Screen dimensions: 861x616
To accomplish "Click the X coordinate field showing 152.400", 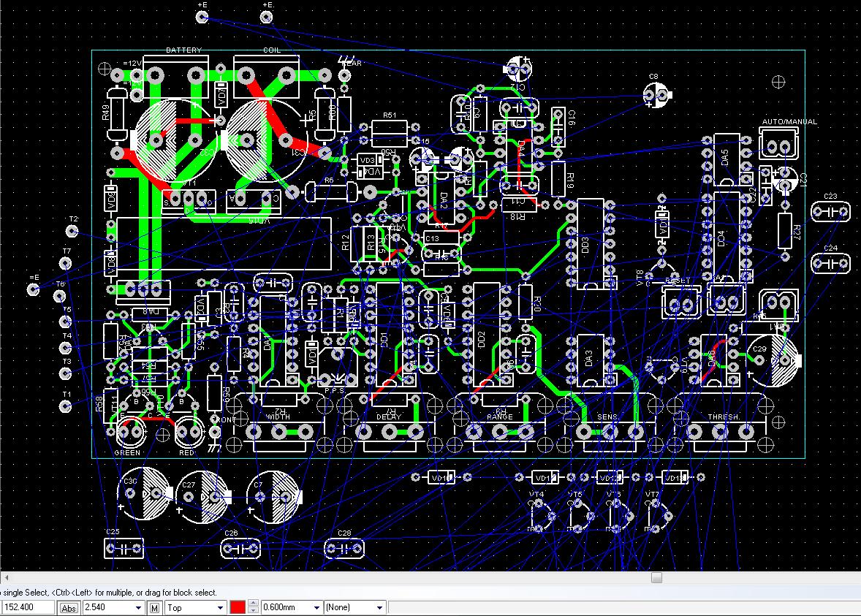I will (28, 607).
